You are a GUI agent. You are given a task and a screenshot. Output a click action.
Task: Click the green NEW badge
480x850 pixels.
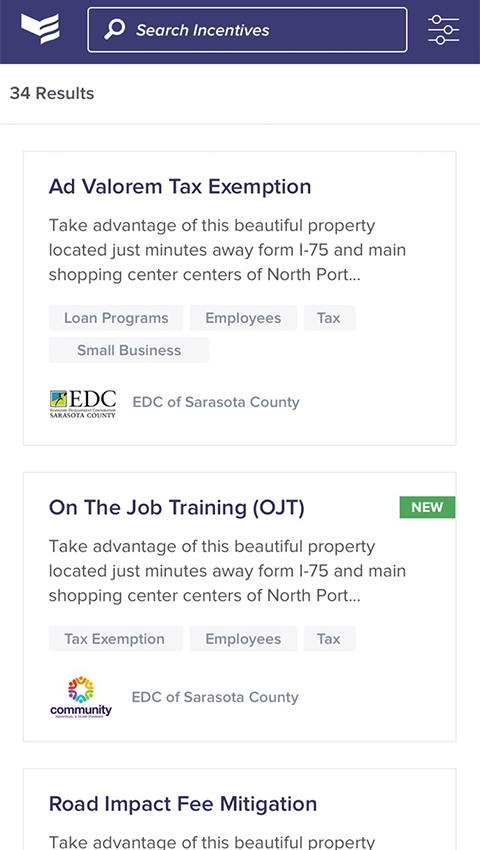(x=427, y=507)
